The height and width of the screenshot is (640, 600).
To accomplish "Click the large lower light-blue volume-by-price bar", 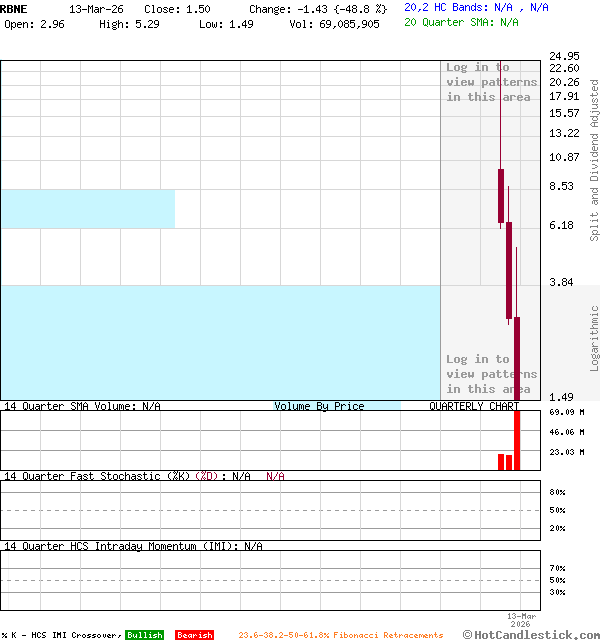I will [220, 342].
